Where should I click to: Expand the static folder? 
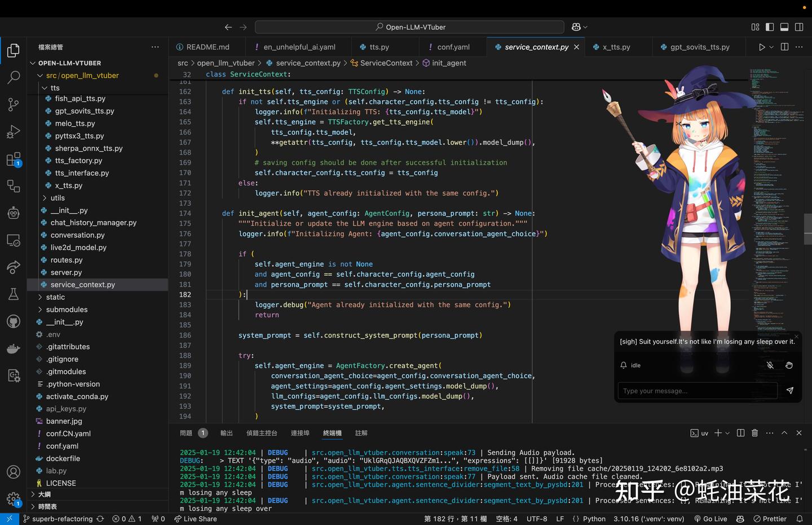[x=55, y=297]
